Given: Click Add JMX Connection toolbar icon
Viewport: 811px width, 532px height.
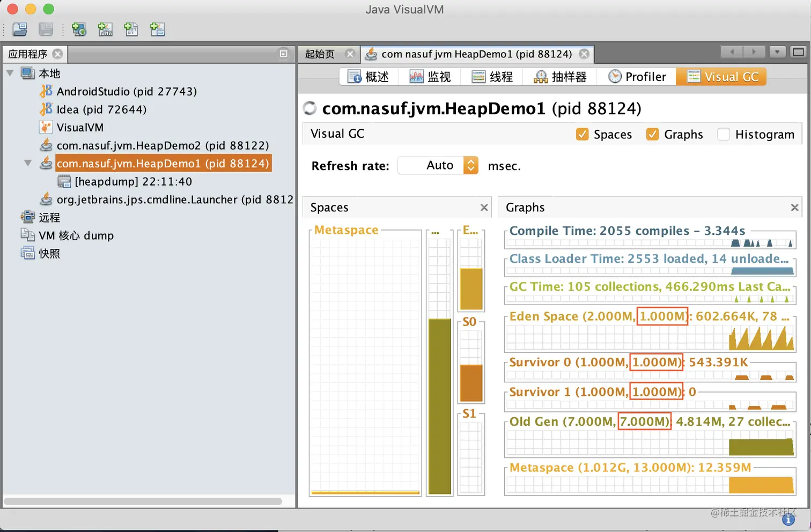Looking at the screenshot, I should click(105, 29).
